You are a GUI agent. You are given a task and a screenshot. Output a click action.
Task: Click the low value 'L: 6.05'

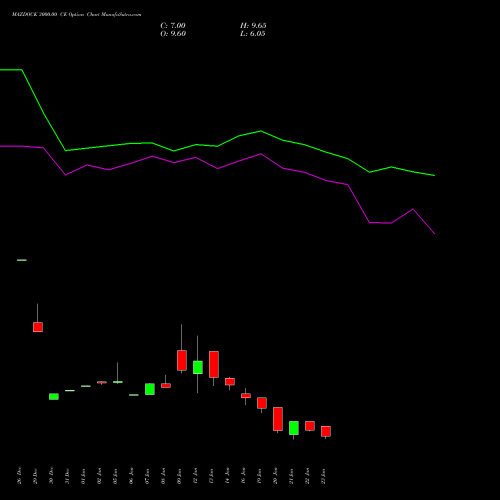tap(253, 34)
